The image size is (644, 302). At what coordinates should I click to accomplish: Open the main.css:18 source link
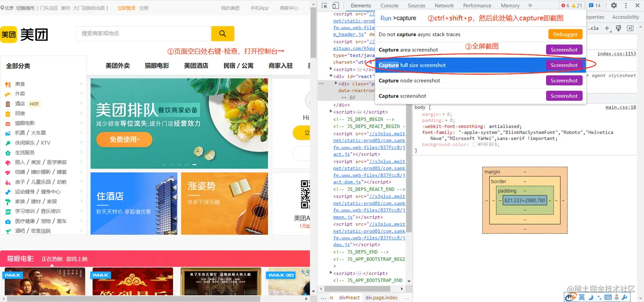621,107
